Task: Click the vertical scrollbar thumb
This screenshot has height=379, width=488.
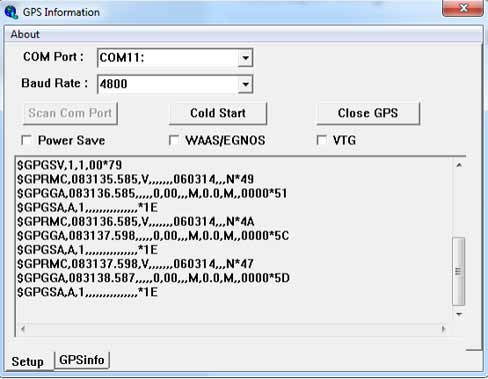Action: point(459,271)
